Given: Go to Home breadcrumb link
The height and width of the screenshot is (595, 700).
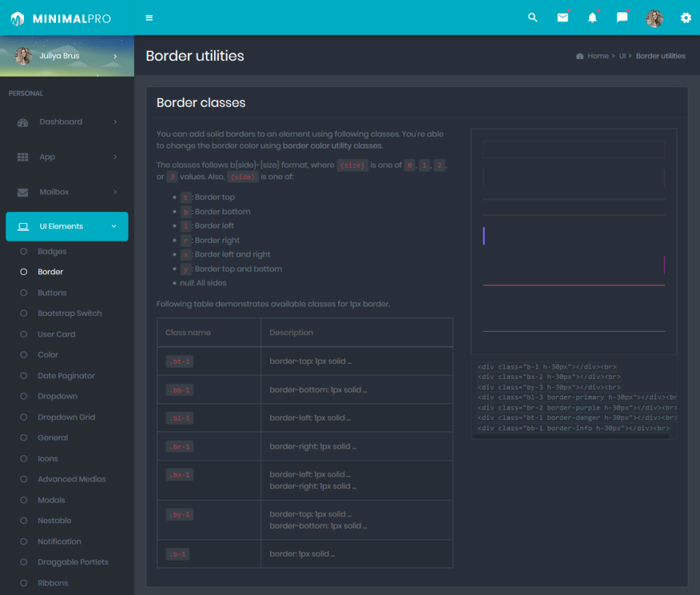Looking at the screenshot, I should click(x=597, y=56).
